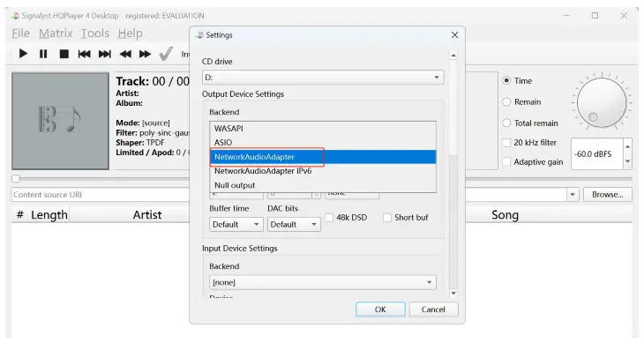Image resolution: width=644 pixels, height=343 pixels.
Task: Choose WASAPI from the Backend list
Action: click(x=323, y=129)
